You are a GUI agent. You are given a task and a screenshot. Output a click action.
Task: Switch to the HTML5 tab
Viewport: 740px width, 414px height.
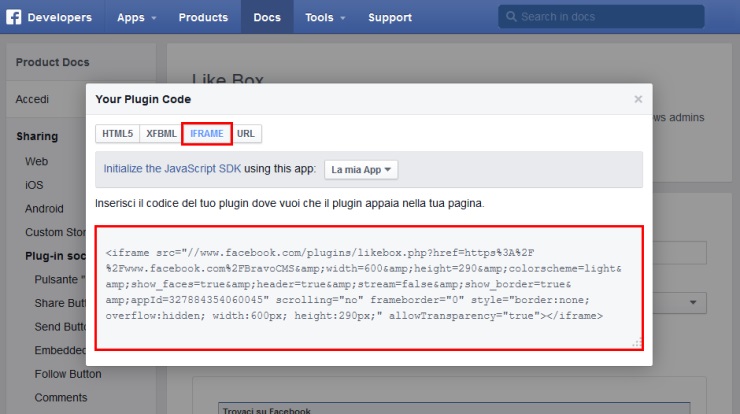tap(117, 133)
